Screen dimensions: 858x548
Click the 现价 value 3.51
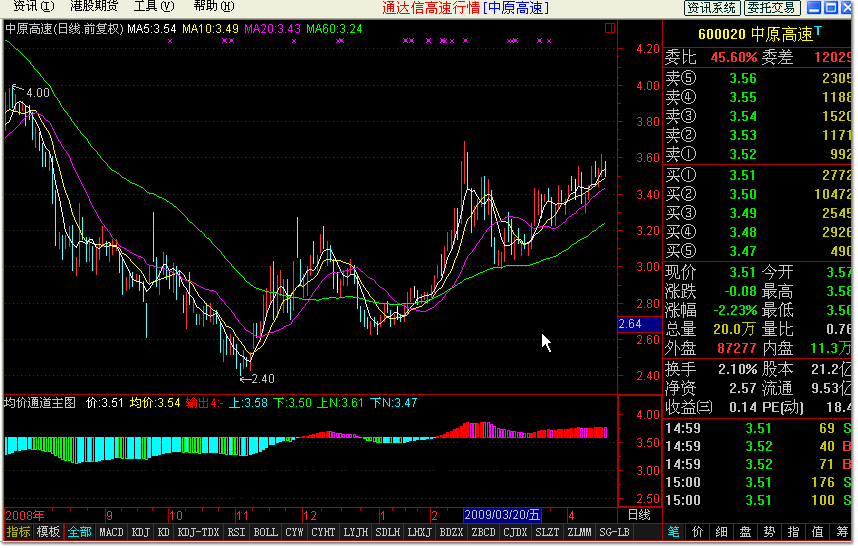(x=743, y=273)
